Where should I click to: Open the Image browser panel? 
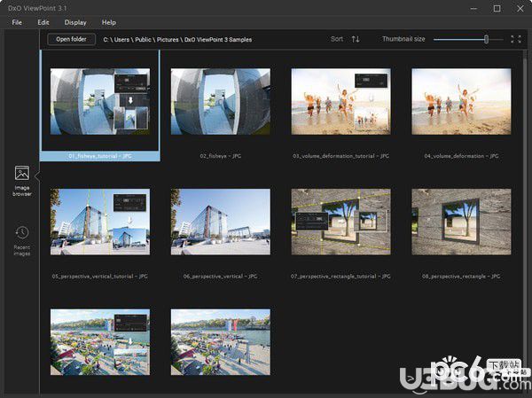point(22,181)
